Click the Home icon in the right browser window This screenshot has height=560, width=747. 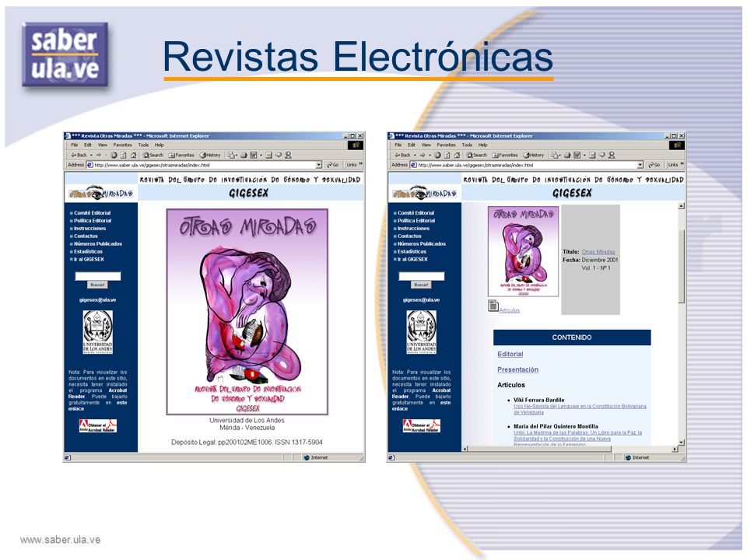457,155
